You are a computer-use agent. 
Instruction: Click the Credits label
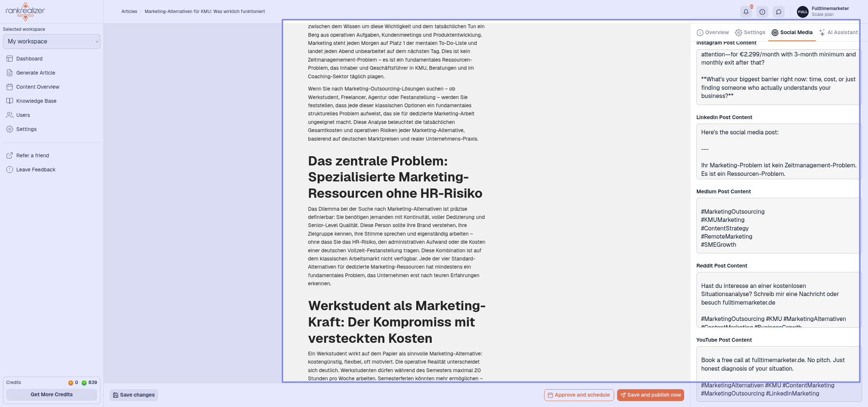point(14,383)
